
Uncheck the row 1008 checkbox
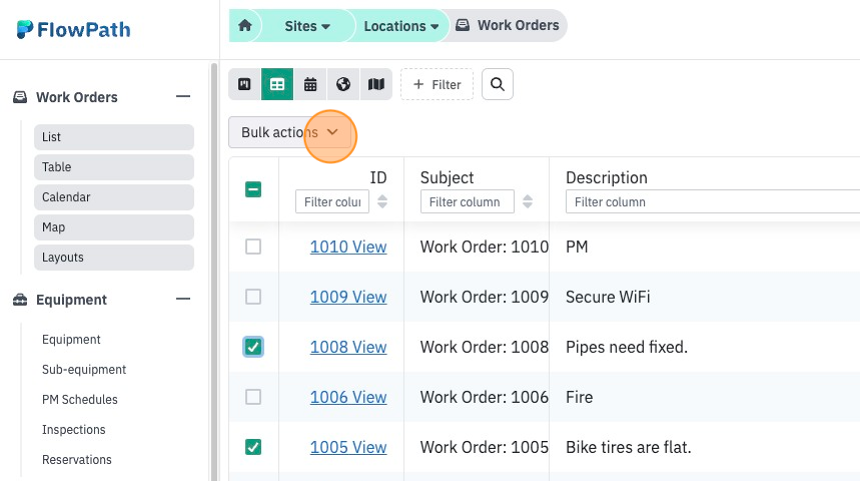[253, 347]
